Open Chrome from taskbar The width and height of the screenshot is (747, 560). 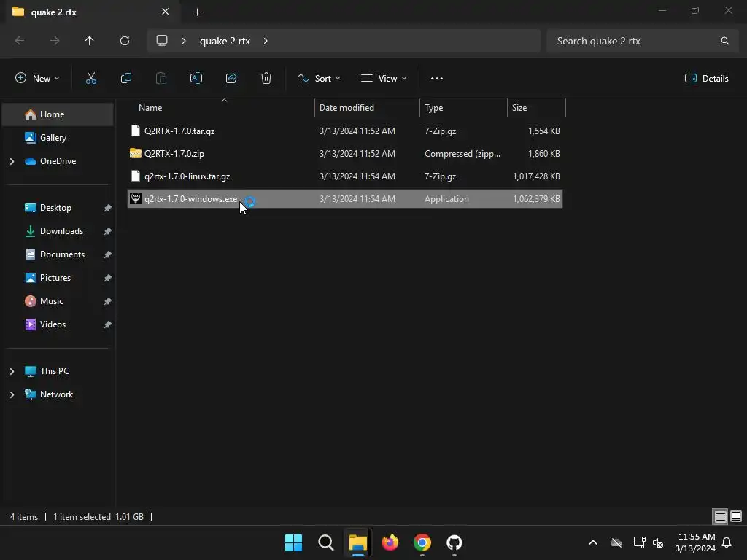(x=422, y=542)
